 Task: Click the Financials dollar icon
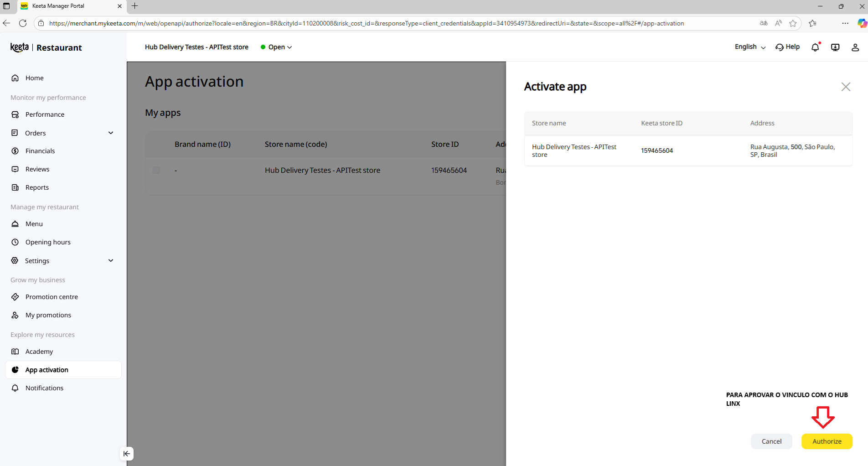point(15,151)
